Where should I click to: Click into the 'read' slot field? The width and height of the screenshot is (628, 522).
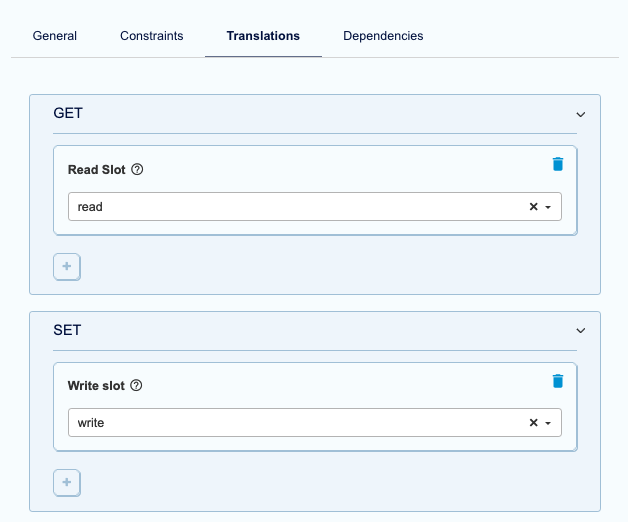click(x=290, y=207)
